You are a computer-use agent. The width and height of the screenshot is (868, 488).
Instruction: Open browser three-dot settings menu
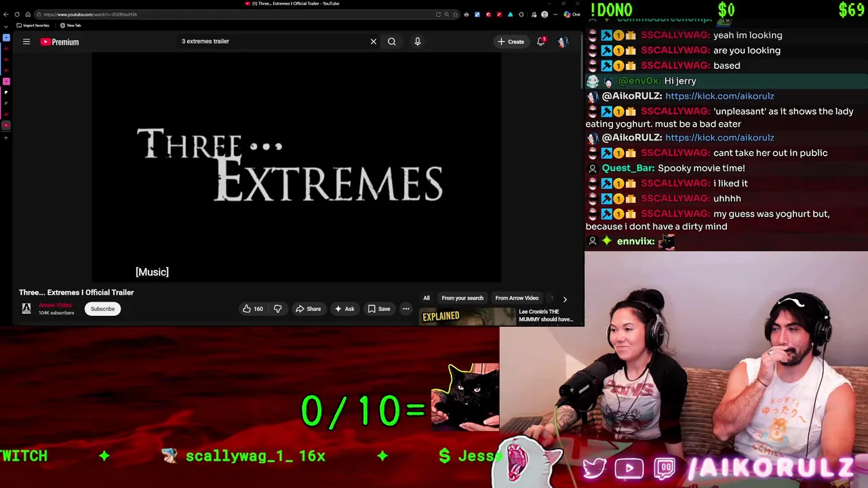coord(555,14)
